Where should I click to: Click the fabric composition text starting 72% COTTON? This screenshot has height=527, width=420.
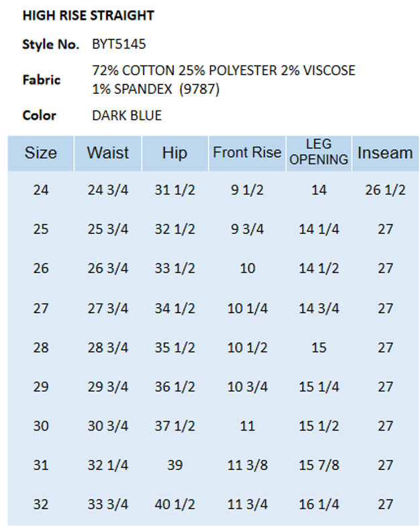[x=223, y=79]
